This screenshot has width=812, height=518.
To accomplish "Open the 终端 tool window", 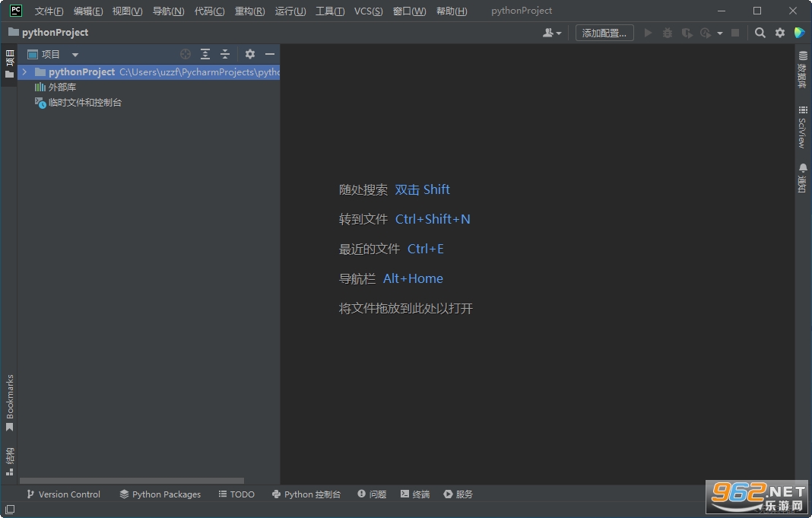I will click(415, 494).
